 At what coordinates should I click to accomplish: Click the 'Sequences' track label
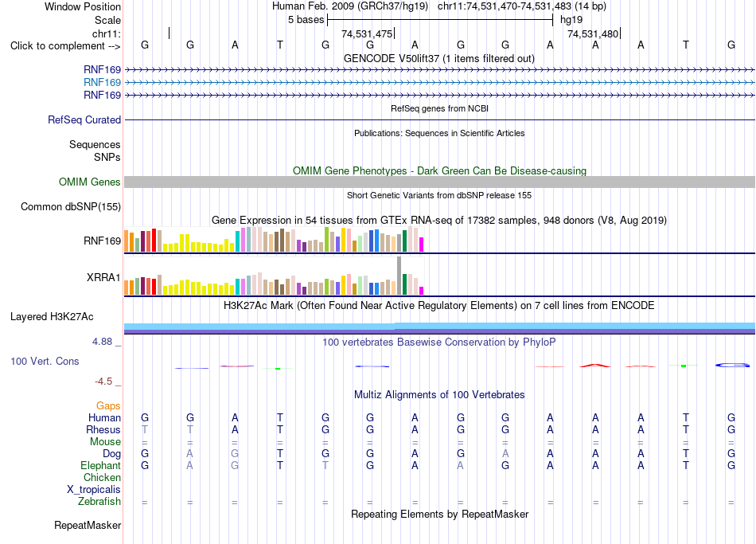(95, 144)
